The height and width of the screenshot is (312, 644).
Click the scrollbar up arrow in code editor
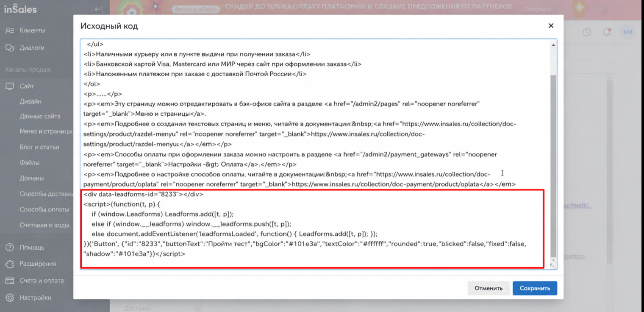click(x=553, y=45)
